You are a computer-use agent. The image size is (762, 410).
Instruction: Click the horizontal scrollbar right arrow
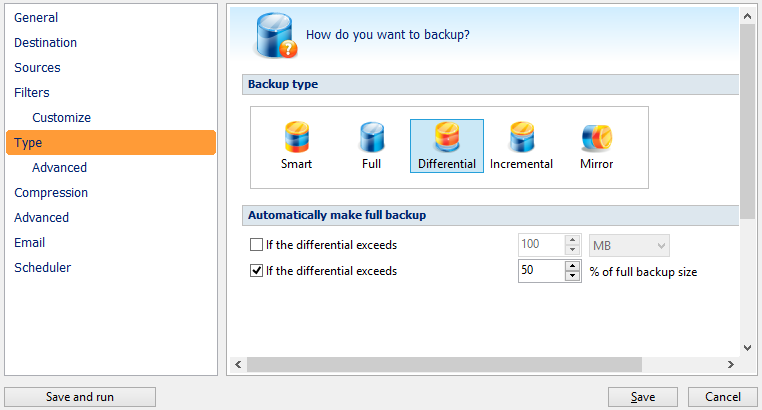pyautogui.click(x=730, y=364)
